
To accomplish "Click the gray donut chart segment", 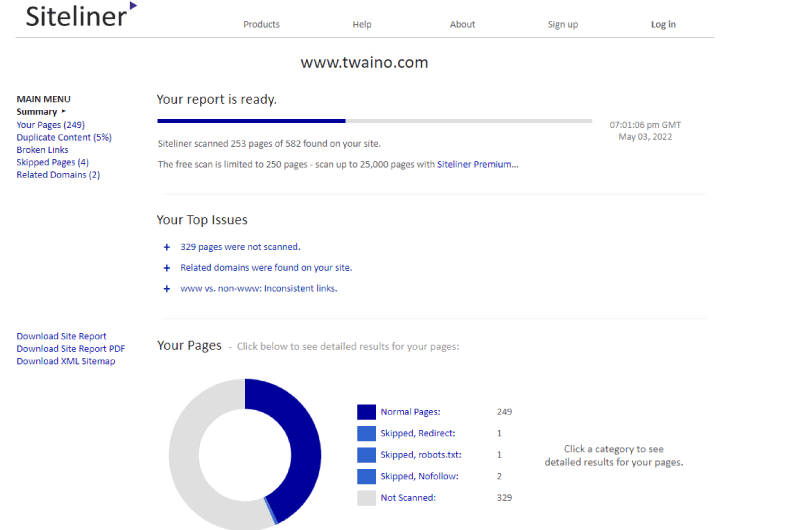I will click(185, 459).
